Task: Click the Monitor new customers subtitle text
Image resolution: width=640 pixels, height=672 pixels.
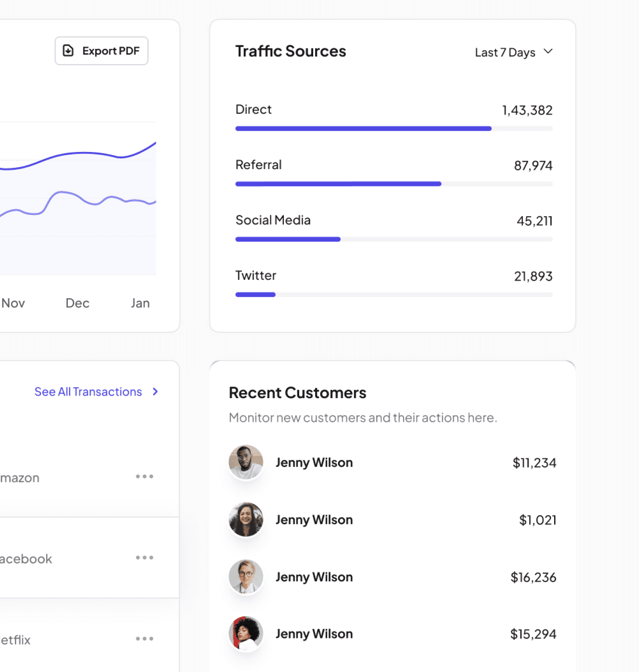Action: [363, 418]
